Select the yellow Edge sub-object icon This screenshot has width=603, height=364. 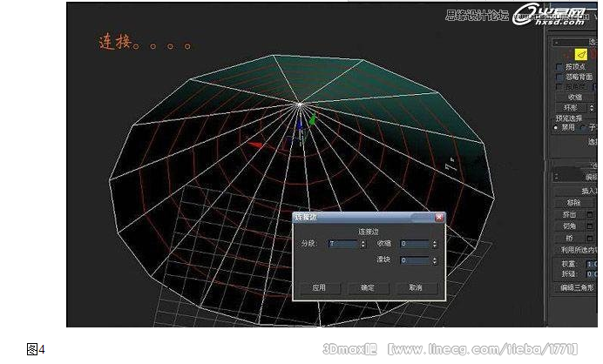580,55
